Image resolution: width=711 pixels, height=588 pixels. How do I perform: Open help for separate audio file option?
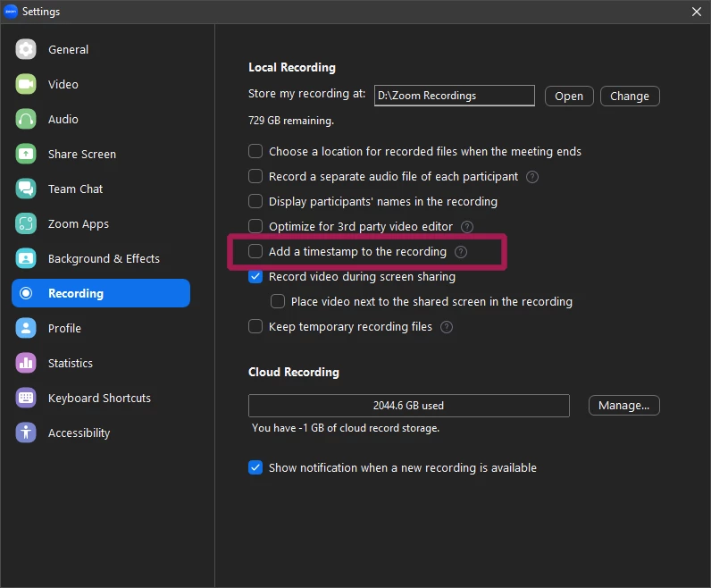pos(531,177)
